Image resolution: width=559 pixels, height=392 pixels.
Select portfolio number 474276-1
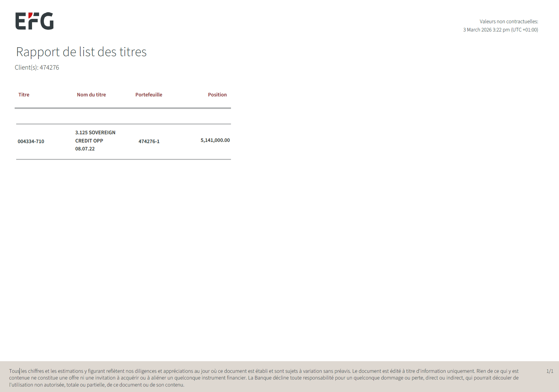pos(149,141)
